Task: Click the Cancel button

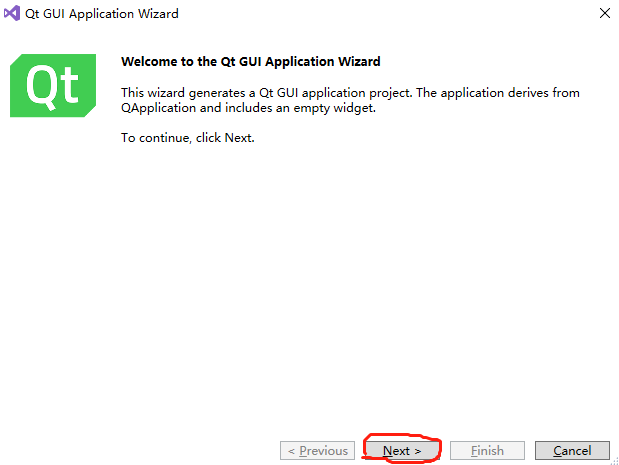Action: click(572, 450)
